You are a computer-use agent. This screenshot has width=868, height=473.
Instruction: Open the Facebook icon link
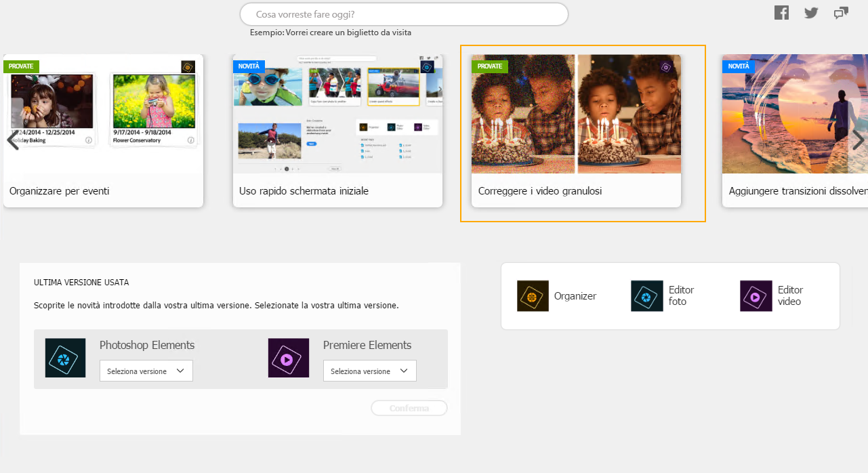[781, 12]
